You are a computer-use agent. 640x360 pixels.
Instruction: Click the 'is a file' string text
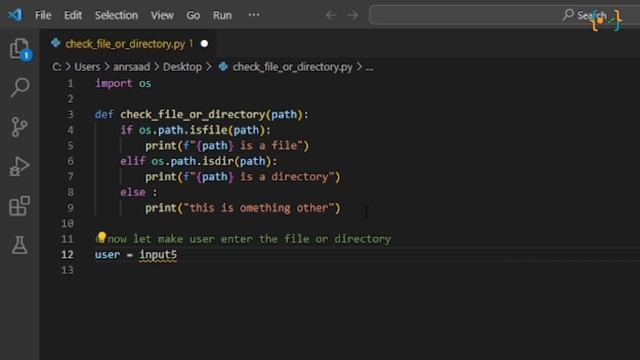tap(268, 146)
